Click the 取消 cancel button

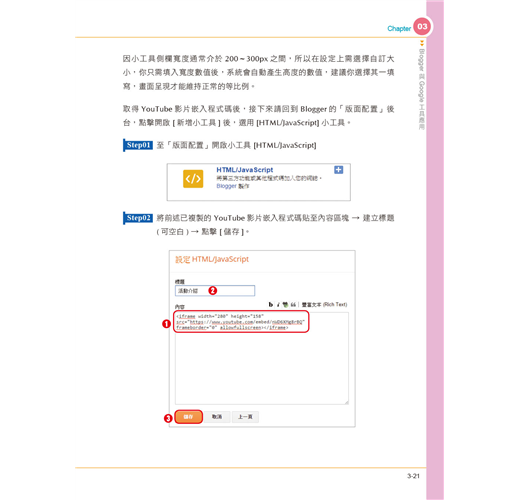pyautogui.click(x=217, y=417)
